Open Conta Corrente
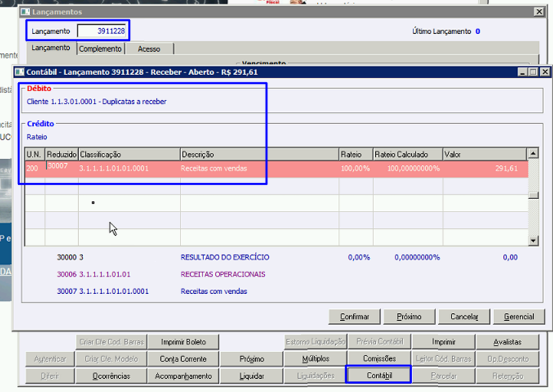The width and height of the screenshot is (553, 392). tap(183, 359)
